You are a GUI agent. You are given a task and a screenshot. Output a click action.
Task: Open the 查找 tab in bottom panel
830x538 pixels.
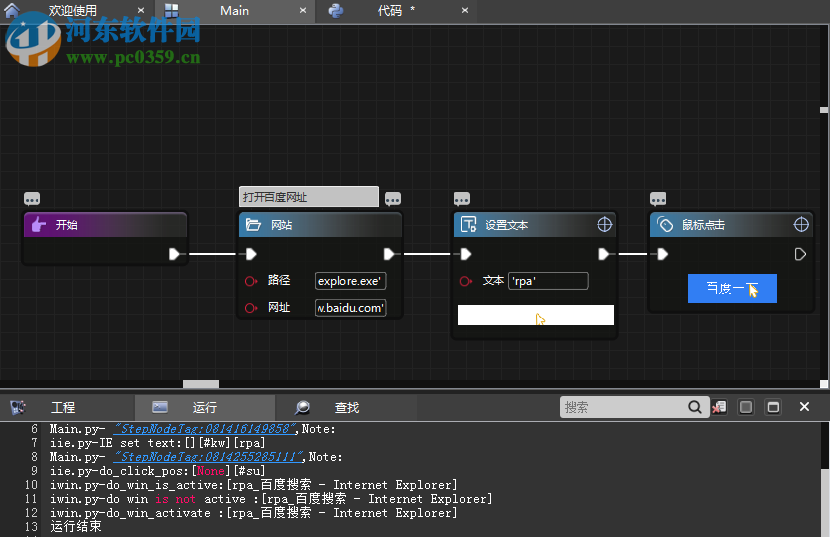coord(346,408)
